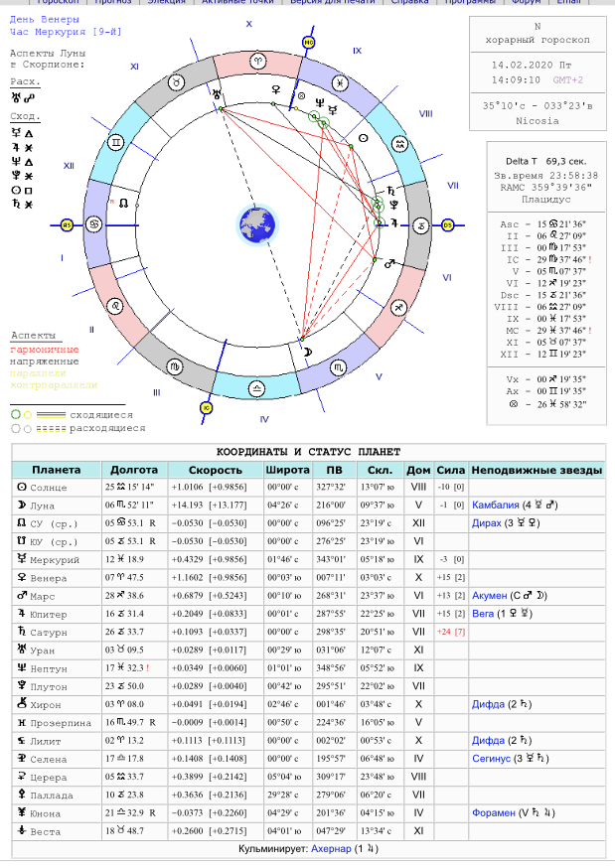This screenshot has width=615, height=868.
Task: Open the Дифда link in the Хирон row
Action: 488,704
